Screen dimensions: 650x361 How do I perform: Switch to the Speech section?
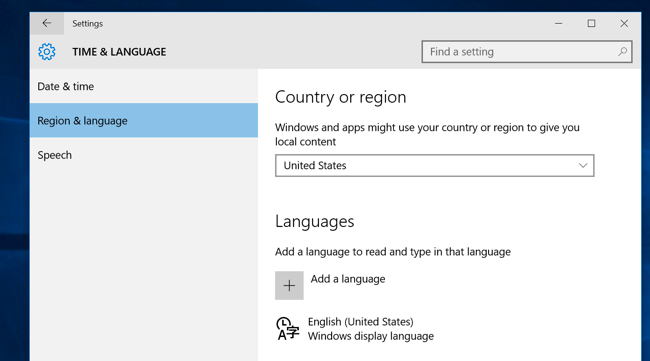click(x=143, y=155)
